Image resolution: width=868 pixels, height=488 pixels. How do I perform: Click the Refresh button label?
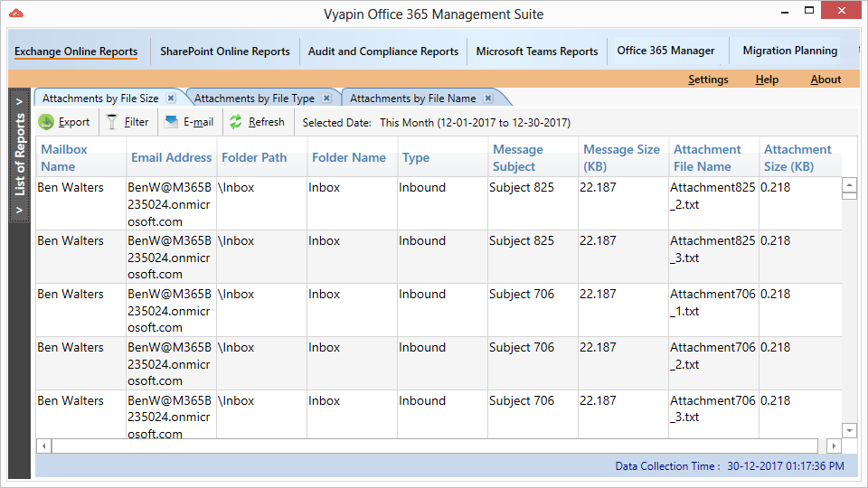[266, 122]
